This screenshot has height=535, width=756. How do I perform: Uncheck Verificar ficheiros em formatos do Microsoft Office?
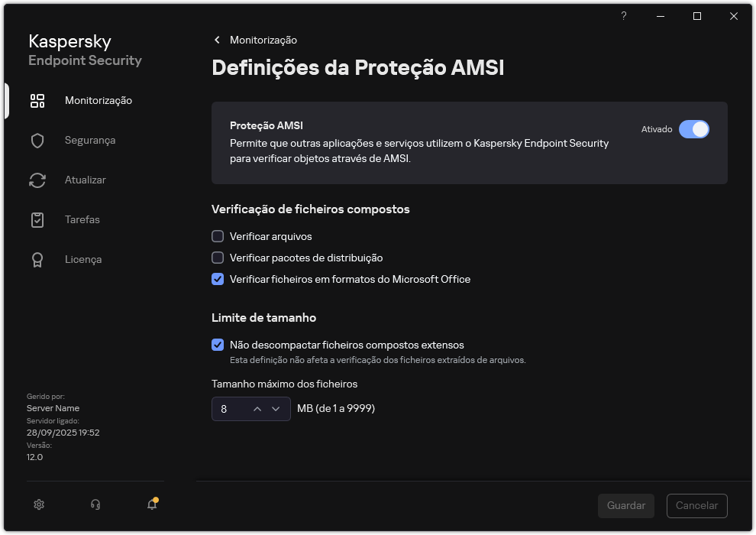pyautogui.click(x=218, y=279)
